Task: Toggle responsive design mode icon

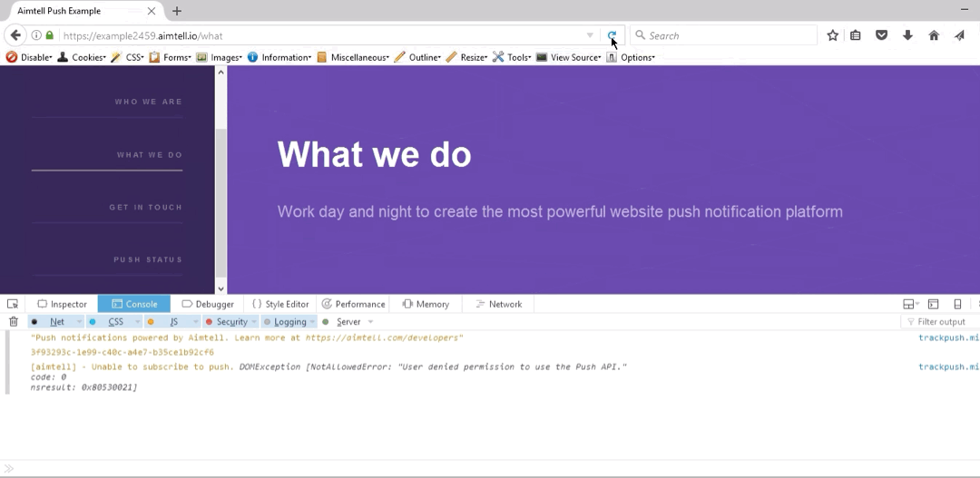Action: (x=957, y=304)
